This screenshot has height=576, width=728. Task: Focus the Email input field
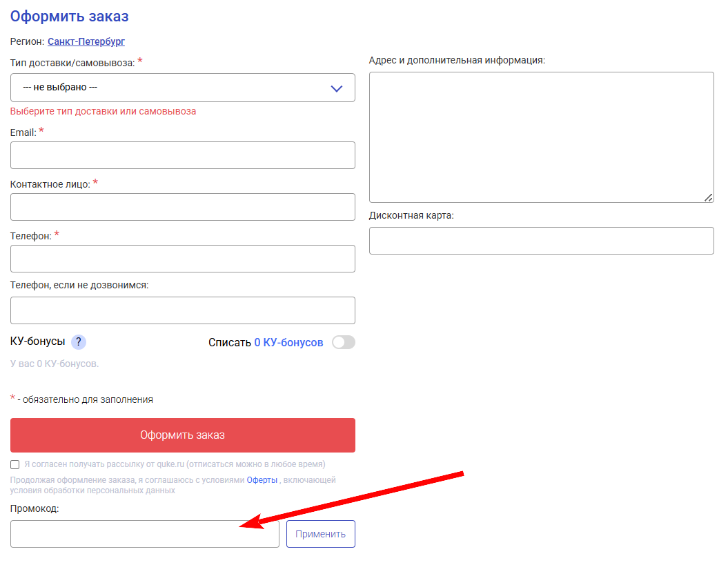(183, 155)
